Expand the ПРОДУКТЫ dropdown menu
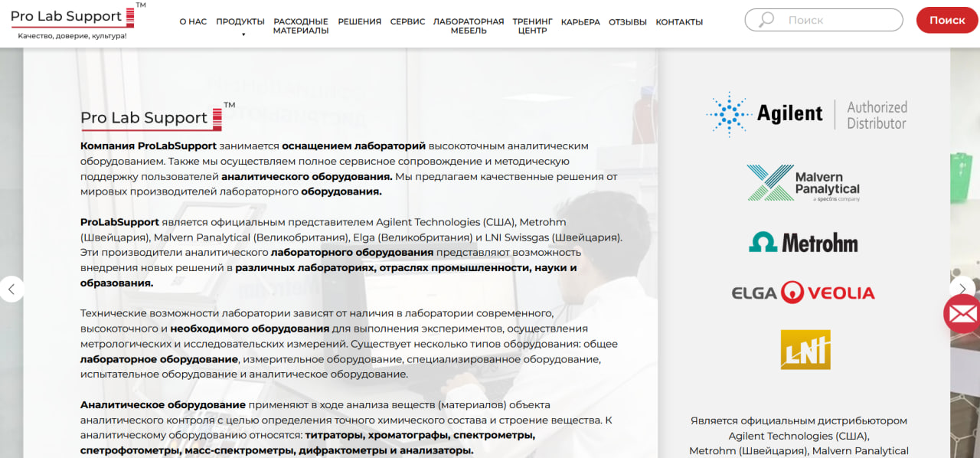980x458 pixels. (240, 21)
